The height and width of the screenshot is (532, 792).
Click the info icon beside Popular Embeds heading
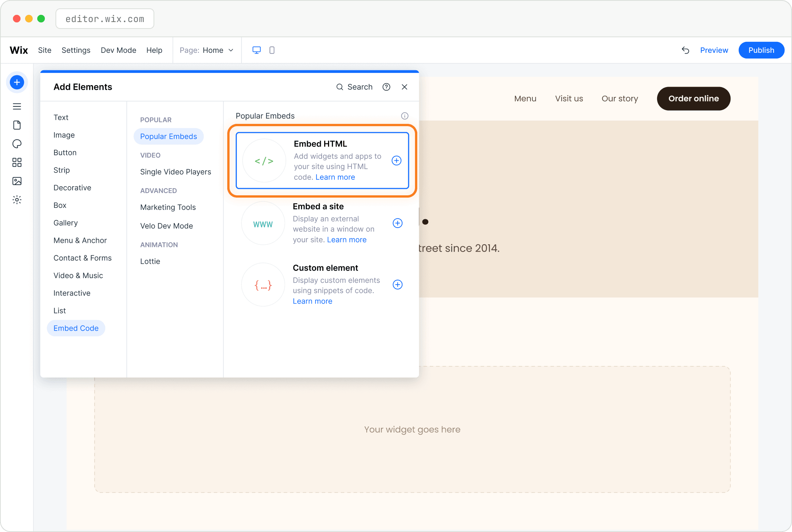pos(405,116)
